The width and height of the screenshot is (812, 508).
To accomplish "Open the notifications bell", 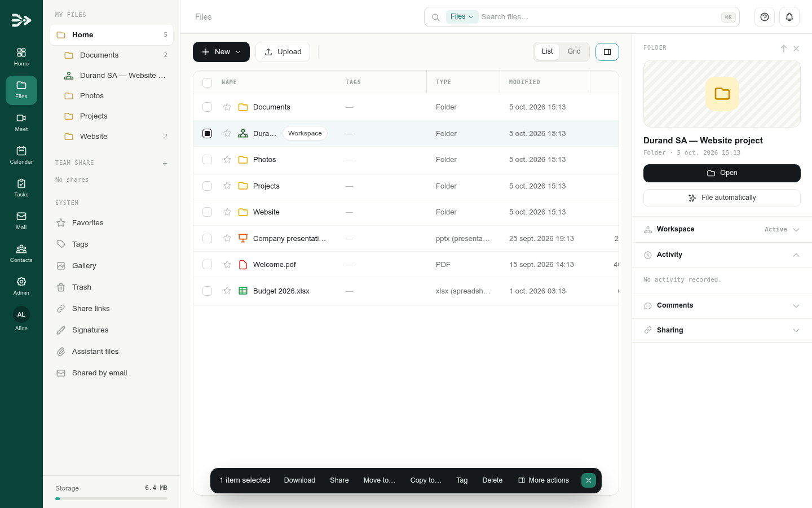I will click(789, 17).
